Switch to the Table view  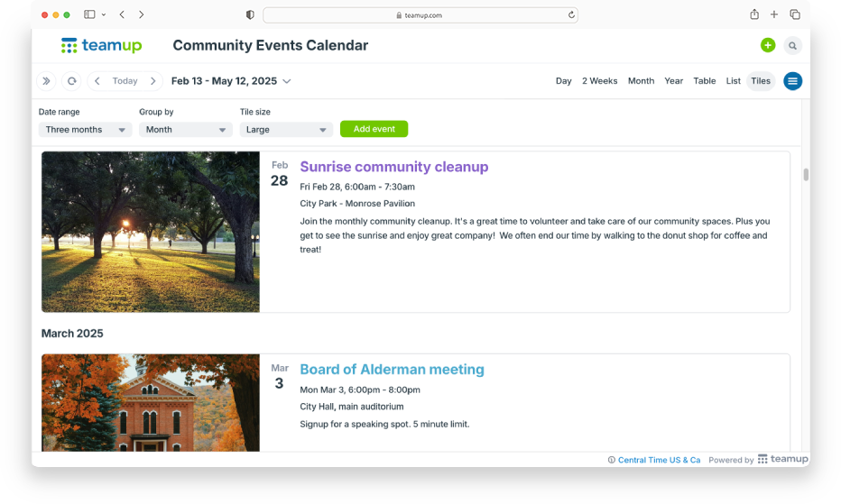(704, 81)
